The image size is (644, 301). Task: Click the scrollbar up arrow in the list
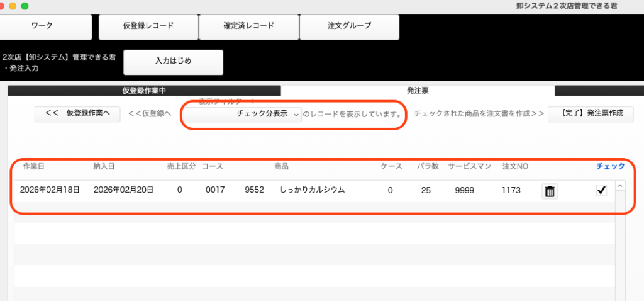point(619,186)
